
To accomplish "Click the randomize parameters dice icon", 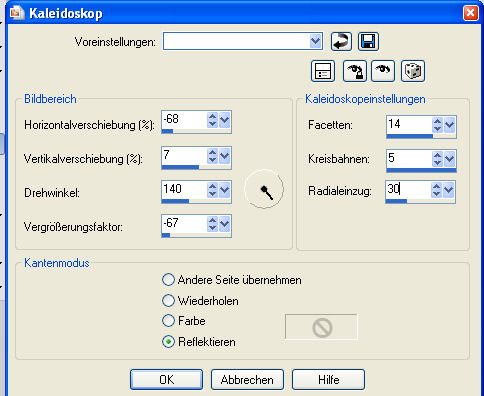I will click(x=413, y=71).
